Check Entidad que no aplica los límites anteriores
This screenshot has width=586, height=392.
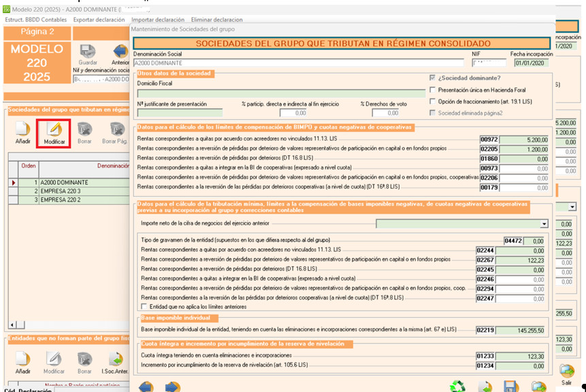[x=144, y=306]
